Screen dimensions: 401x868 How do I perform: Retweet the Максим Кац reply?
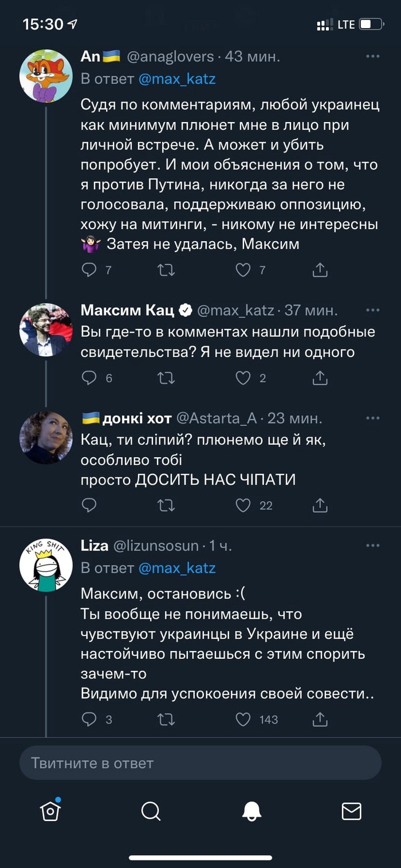click(166, 378)
